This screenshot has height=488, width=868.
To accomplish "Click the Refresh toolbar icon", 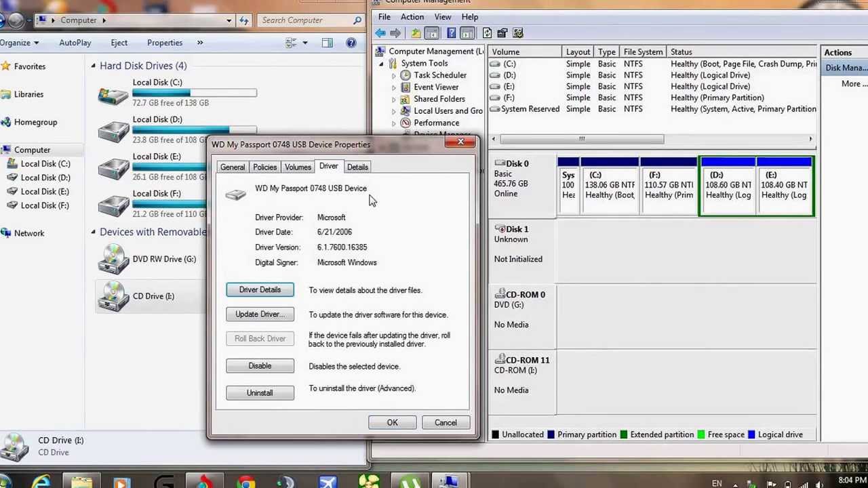I will pos(487,33).
